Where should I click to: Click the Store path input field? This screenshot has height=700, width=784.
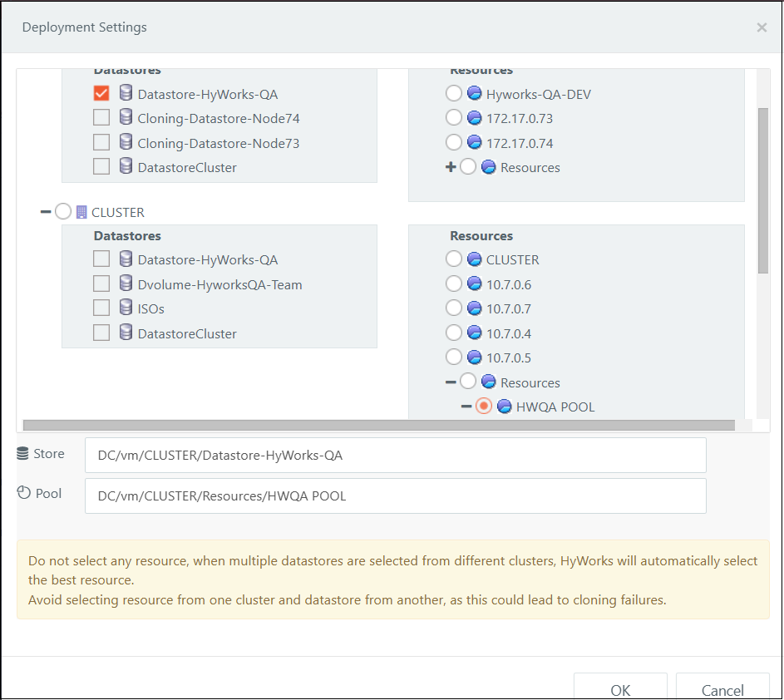click(x=396, y=455)
